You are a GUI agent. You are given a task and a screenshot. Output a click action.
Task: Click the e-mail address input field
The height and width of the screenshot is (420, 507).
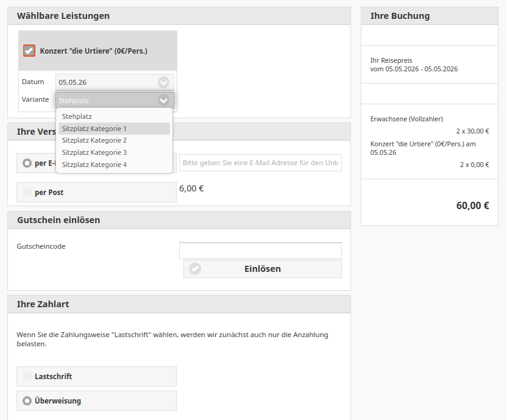[x=260, y=163]
